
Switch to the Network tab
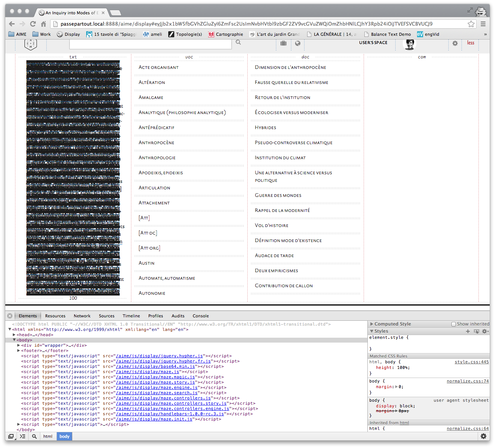82,316
